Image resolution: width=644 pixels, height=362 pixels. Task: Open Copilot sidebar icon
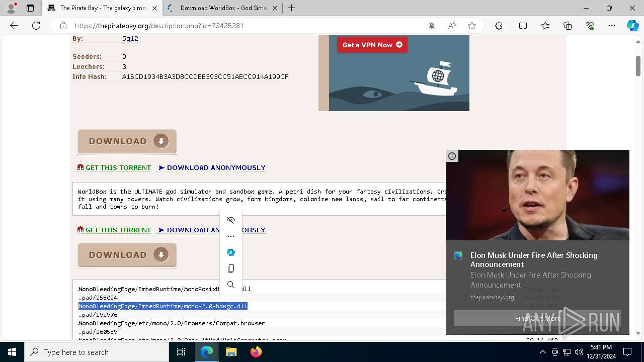pyautogui.click(x=632, y=26)
